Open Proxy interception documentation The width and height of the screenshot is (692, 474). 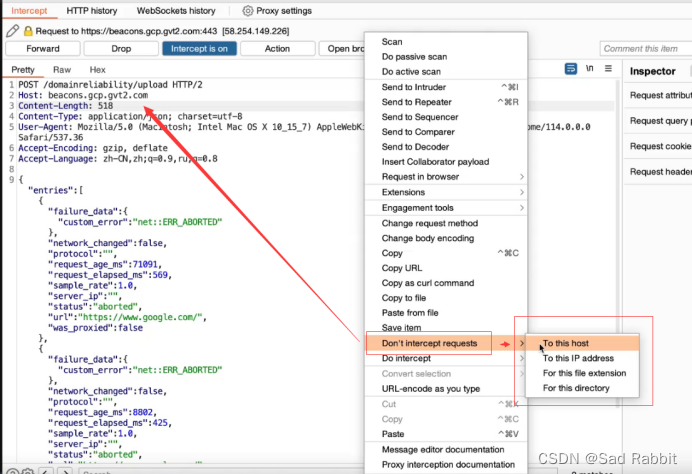point(446,464)
